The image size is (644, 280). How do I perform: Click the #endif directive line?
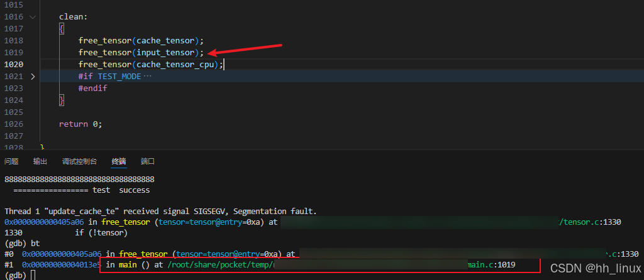[x=93, y=88]
